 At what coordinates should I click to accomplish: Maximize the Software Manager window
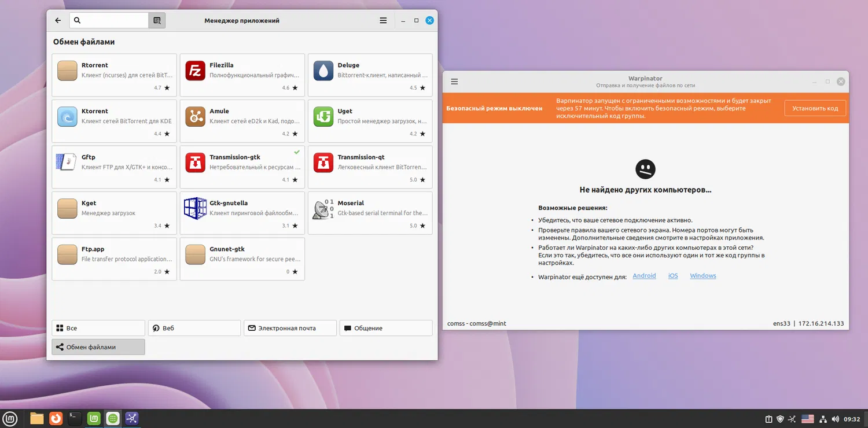[x=416, y=20]
